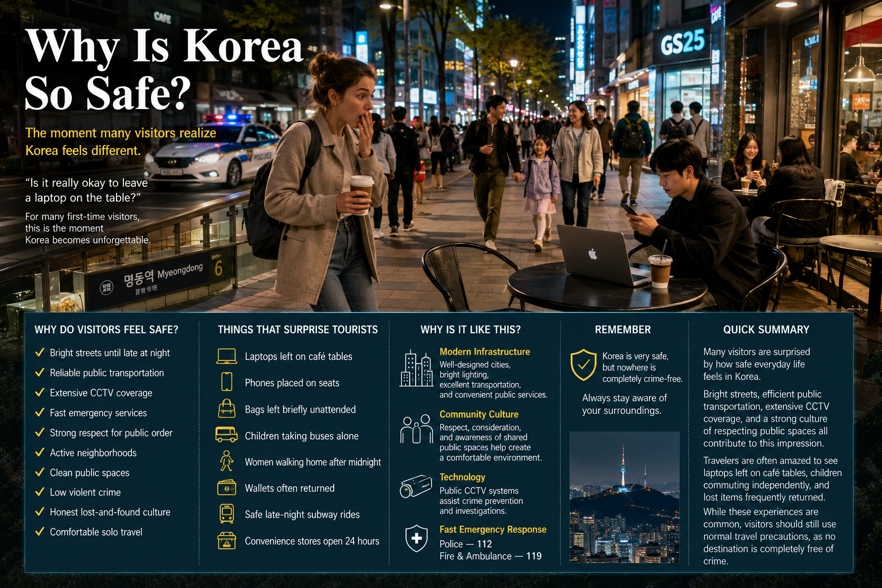Select the checkmark beside Clean public spaces
Screen dimensions: 882x588
pyautogui.click(x=40, y=472)
